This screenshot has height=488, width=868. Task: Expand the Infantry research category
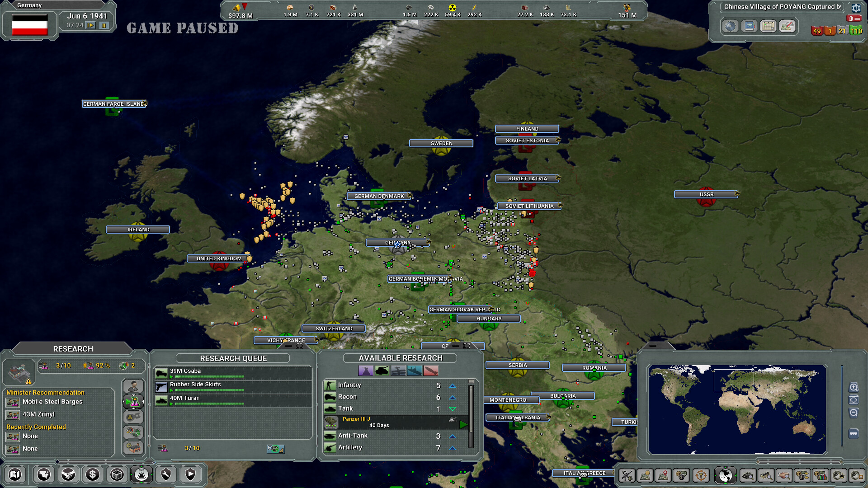(x=453, y=386)
